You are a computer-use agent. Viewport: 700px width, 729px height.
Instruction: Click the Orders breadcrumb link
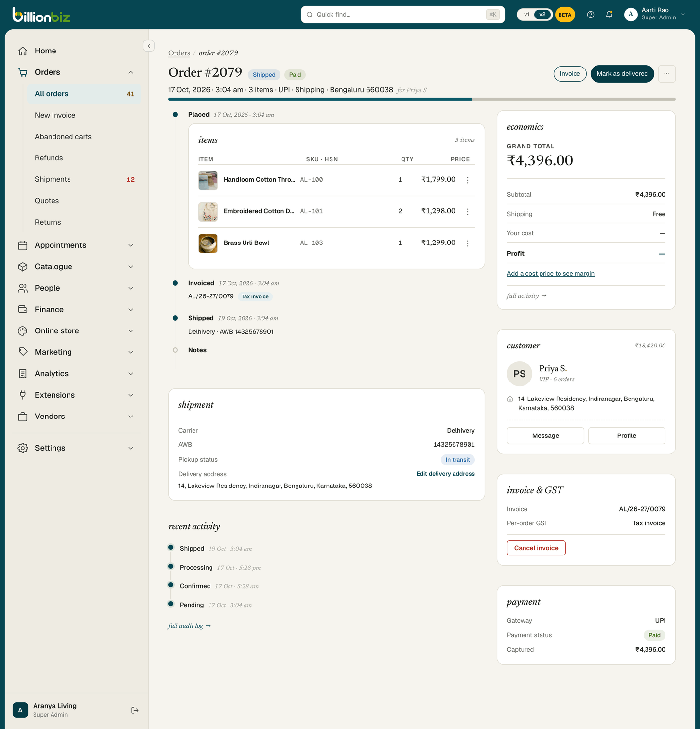click(x=179, y=53)
